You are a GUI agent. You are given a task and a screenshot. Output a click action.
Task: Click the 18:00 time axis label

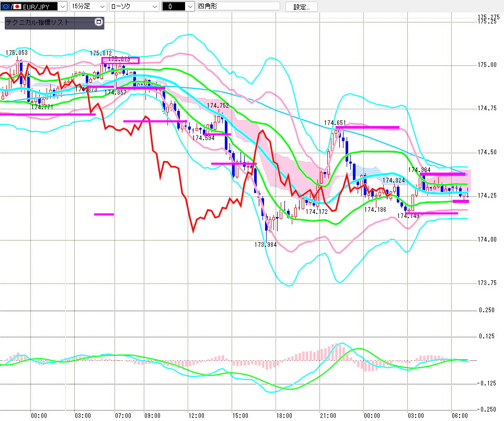point(284,415)
